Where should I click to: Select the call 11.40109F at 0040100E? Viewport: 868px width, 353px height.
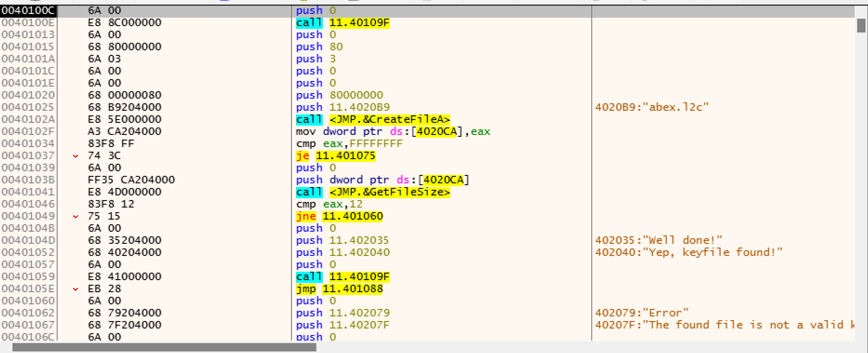point(343,23)
